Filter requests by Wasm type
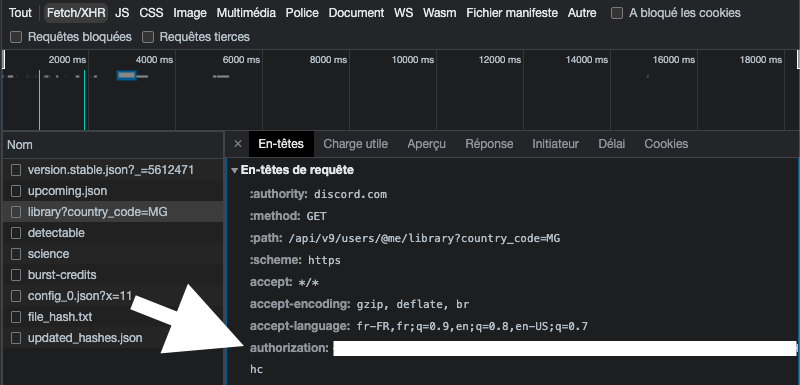Viewport: 800px width, 385px height. [x=439, y=13]
